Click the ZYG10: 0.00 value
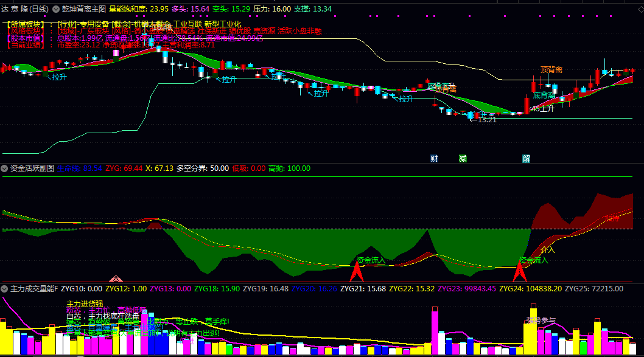This screenshot has height=357, width=644. (82, 289)
